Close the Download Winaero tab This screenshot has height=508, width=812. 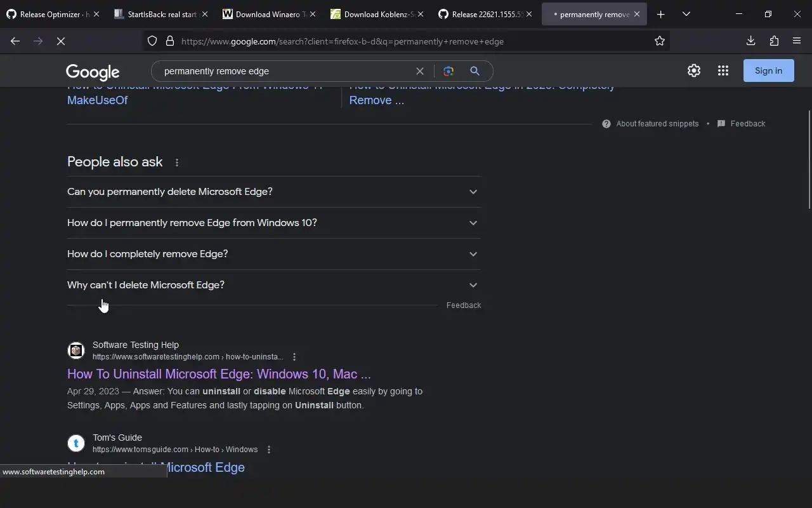point(312,14)
